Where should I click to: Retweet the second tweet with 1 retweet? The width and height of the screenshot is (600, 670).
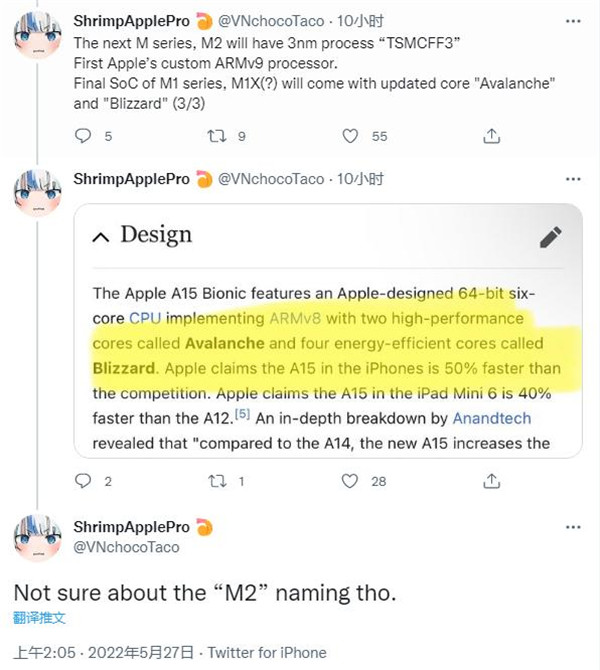[x=216, y=481]
